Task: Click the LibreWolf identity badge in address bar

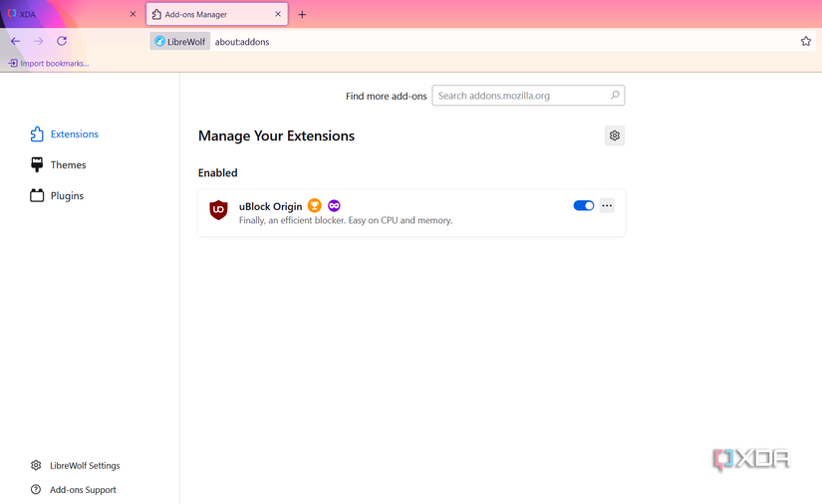Action: [179, 42]
